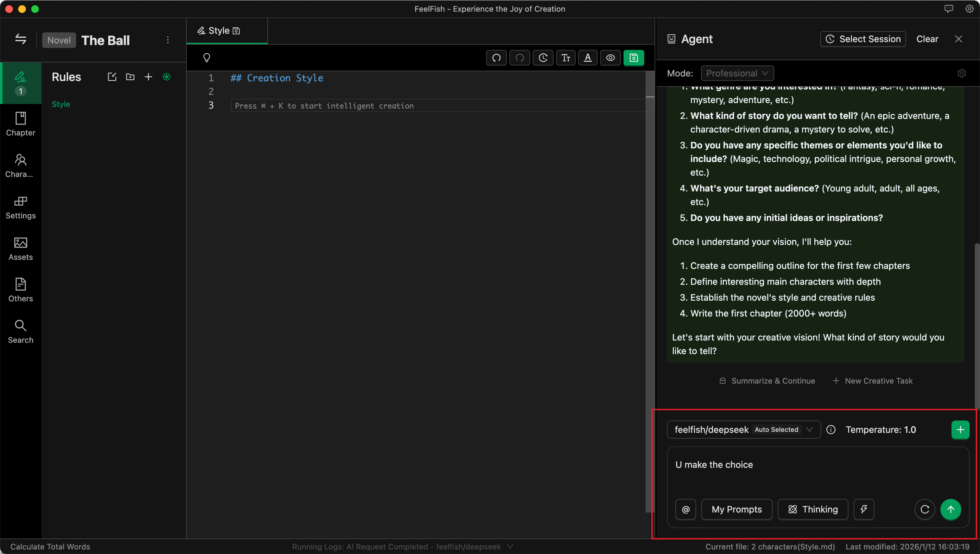Expand the feelfish/deepseek model selector
980x554 pixels.
tap(743, 430)
